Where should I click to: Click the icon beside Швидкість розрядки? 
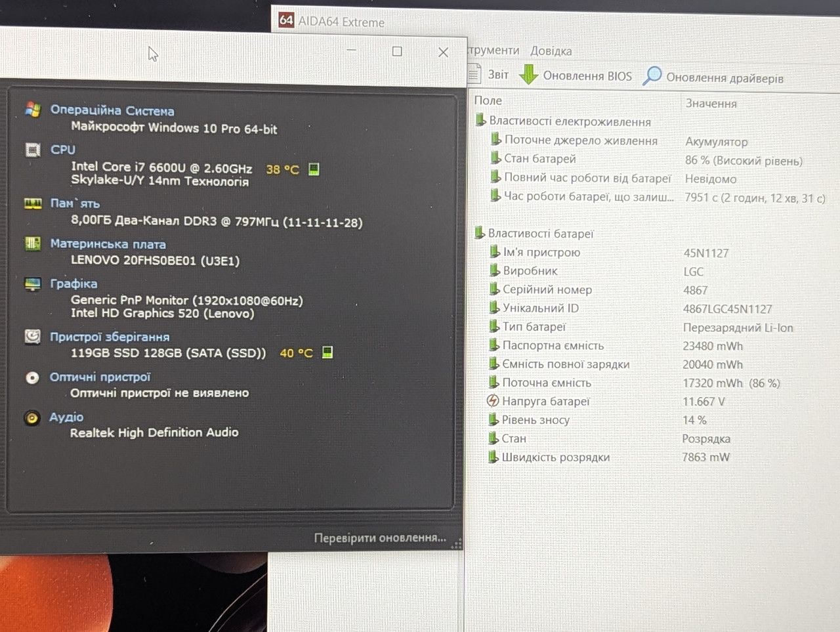(x=493, y=457)
